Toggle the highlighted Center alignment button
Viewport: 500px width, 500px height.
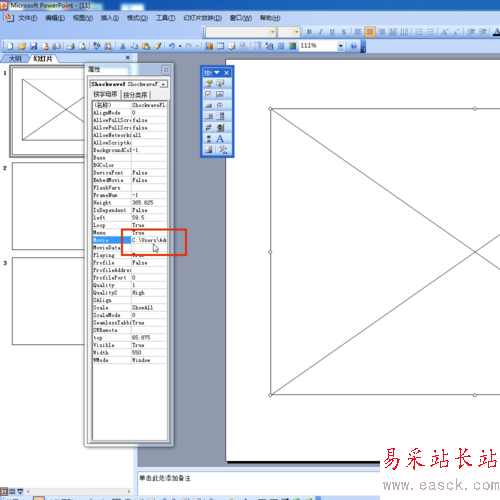(370, 32)
